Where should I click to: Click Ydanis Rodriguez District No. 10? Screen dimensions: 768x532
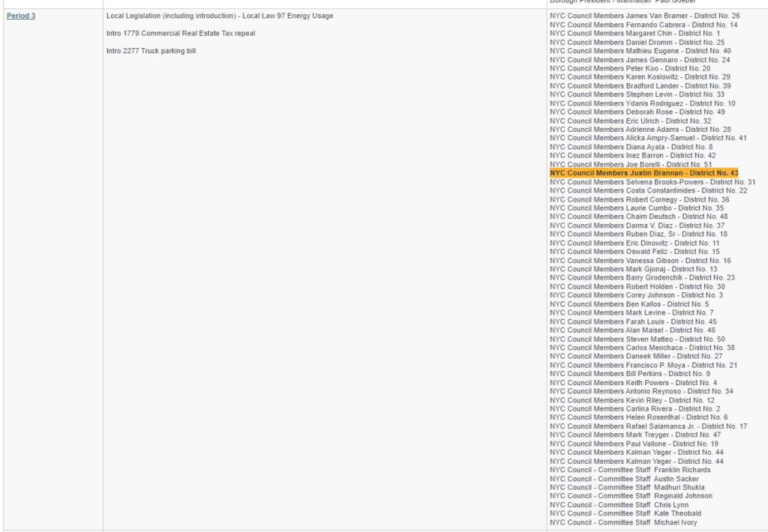tap(642, 103)
